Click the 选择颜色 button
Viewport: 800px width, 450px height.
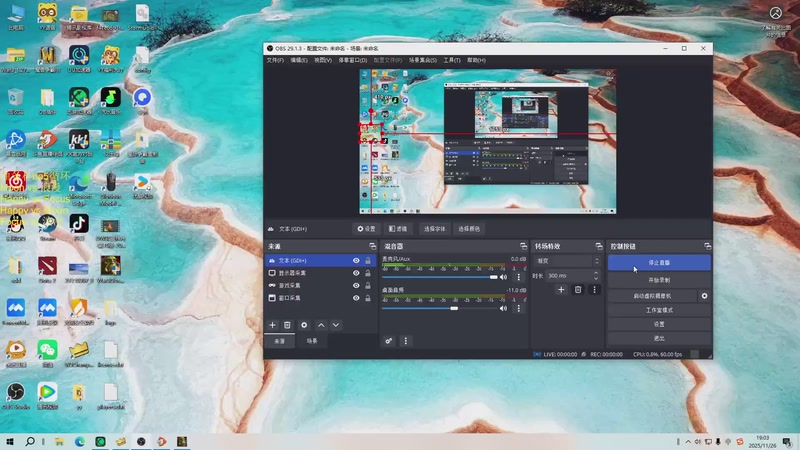click(469, 229)
